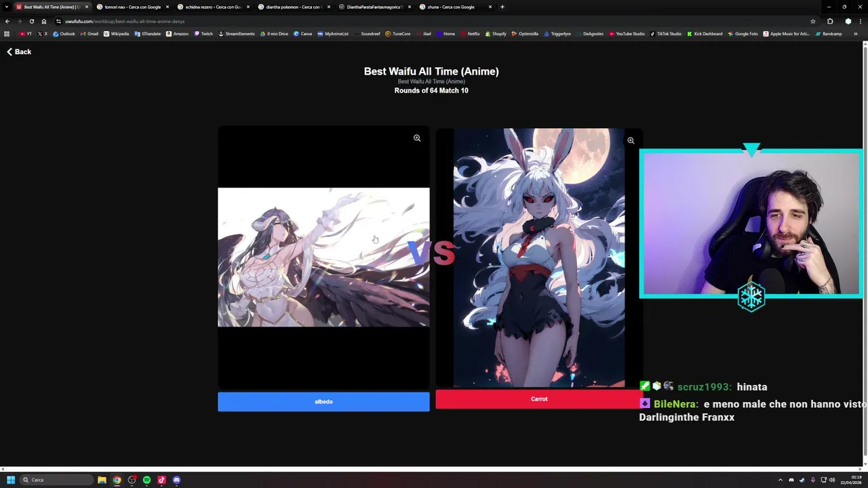The image size is (868, 488).
Task: Open the apps grid in bookmarks bar
Action: point(7,34)
